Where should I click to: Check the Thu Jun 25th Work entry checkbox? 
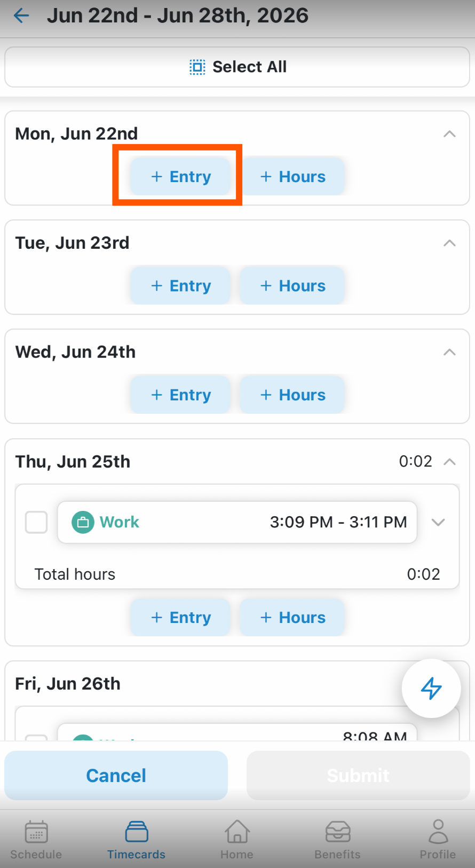coord(36,522)
